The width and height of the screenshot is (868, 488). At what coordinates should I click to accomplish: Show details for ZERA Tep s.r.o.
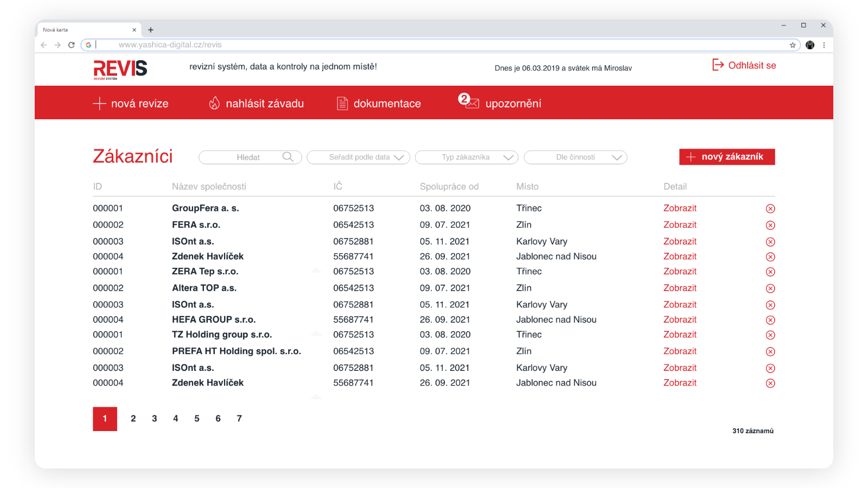(x=680, y=271)
